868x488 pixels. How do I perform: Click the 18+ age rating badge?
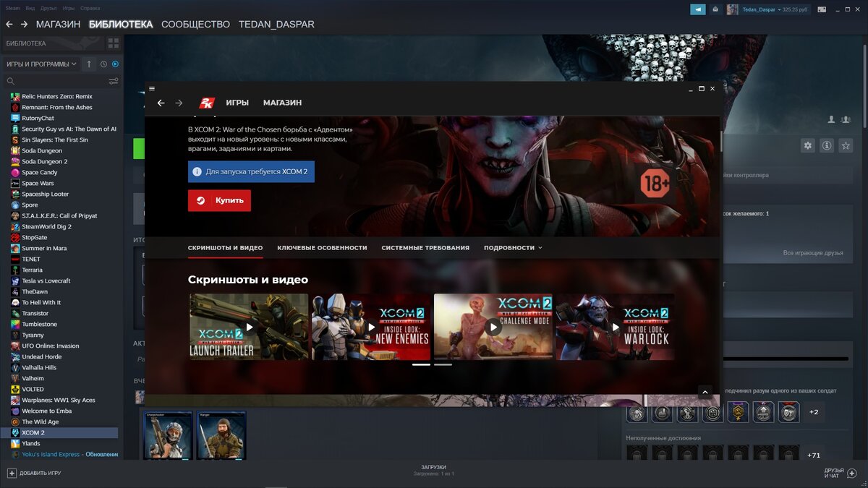click(x=655, y=184)
